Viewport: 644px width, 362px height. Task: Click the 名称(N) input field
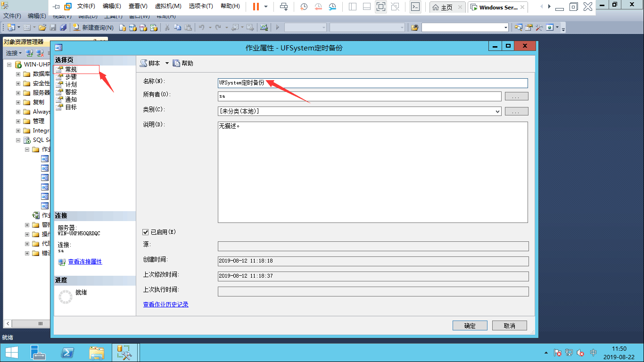(372, 83)
